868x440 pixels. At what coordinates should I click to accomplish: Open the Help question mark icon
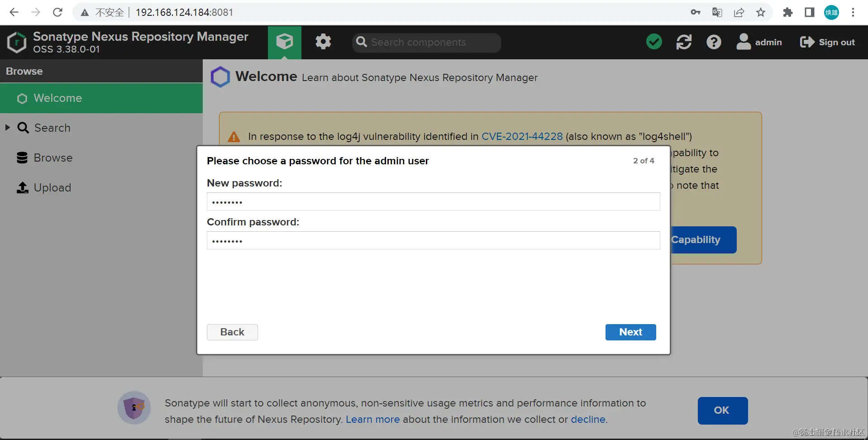(714, 42)
